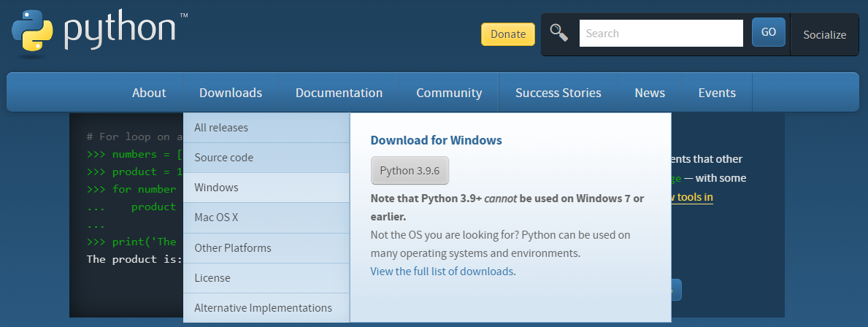Click the Download for Windows heading
This screenshot has width=868, height=327.
(437, 140)
